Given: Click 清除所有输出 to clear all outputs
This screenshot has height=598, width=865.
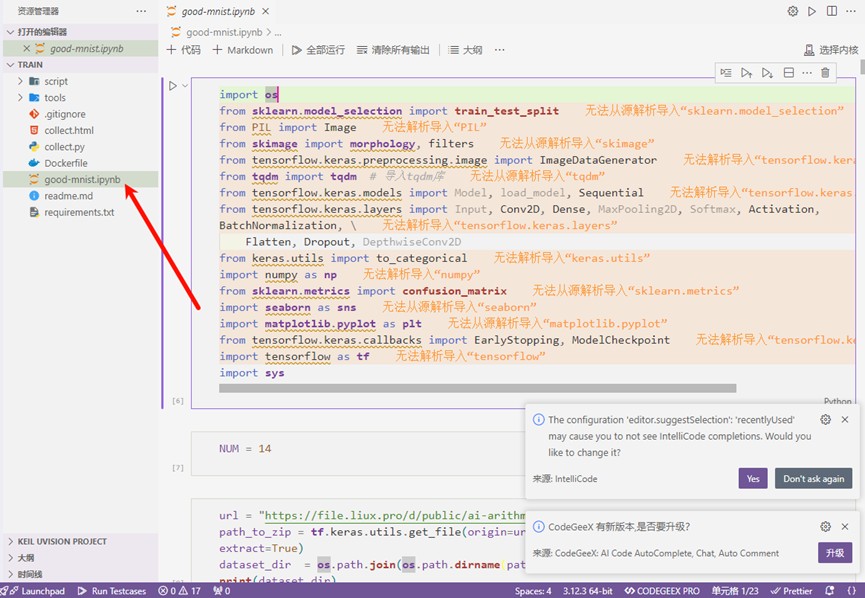Looking at the screenshot, I should (x=393, y=50).
